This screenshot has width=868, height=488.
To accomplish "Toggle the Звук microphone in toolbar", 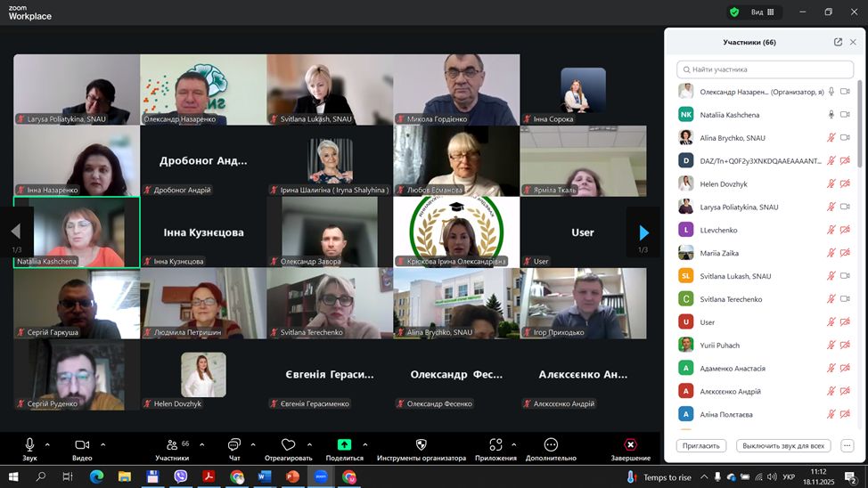I will click(29, 444).
